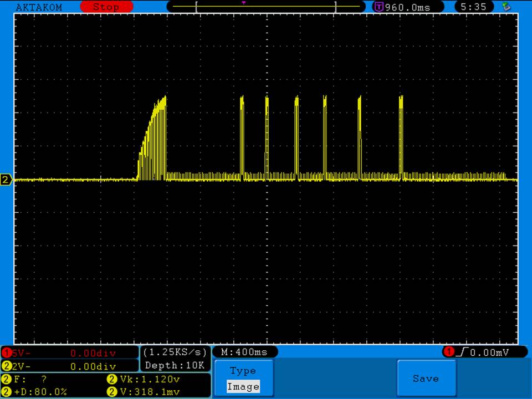Select the Image type value
This screenshot has height=399, width=532.
click(243, 387)
